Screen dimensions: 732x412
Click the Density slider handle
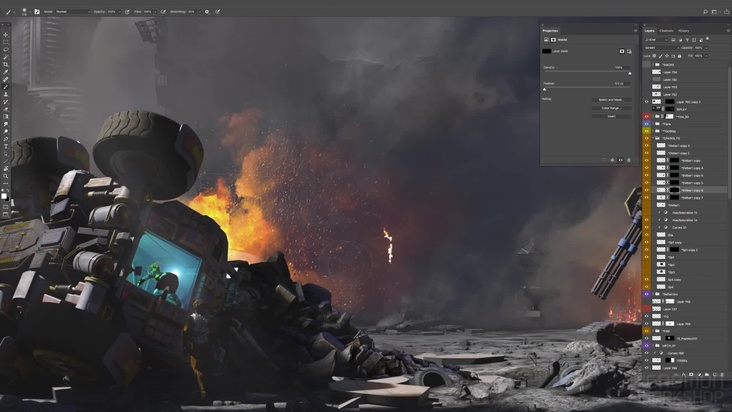click(x=630, y=74)
